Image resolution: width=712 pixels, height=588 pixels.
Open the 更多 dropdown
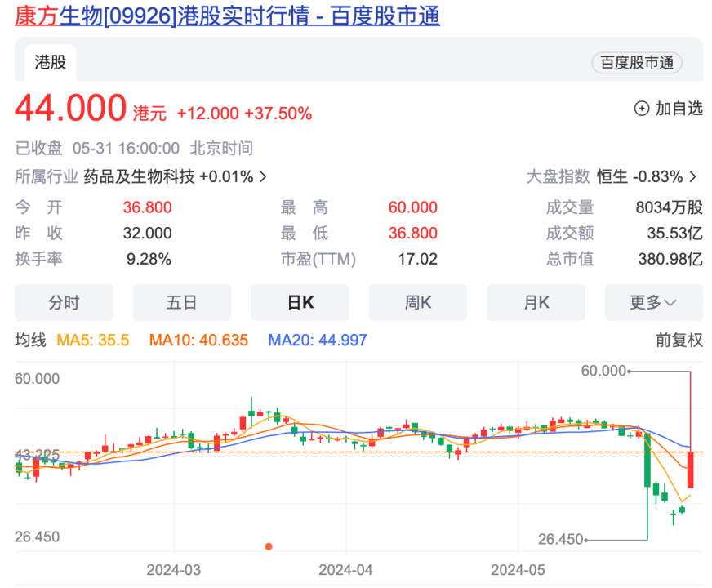[654, 302]
